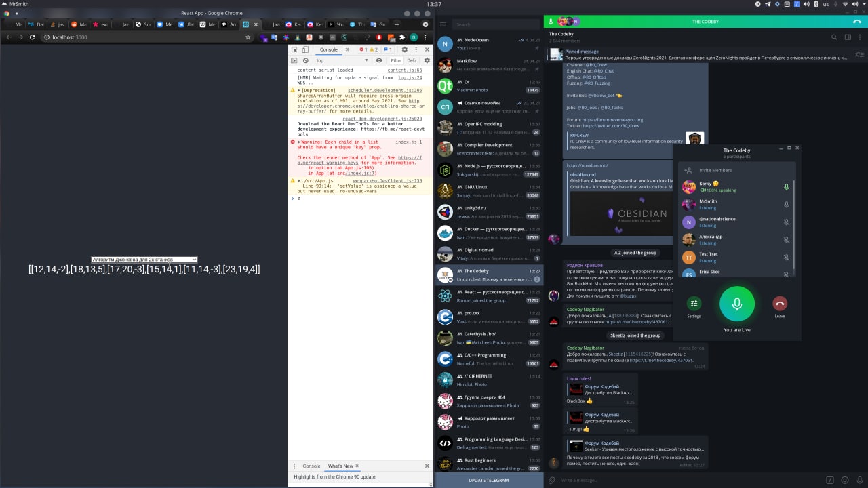Image resolution: width=868 pixels, height=488 pixels.
Task: Close the What's New drawer tab
Action: pos(357,466)
